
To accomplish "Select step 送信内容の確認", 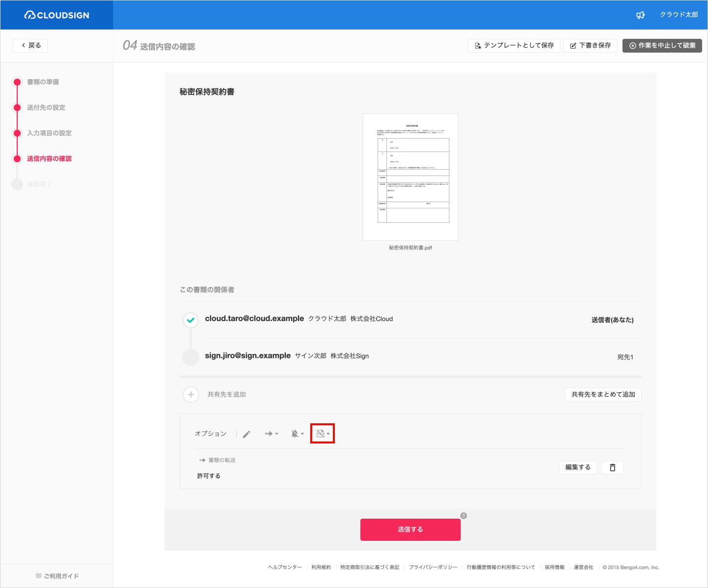I will [x=49, y=159].
